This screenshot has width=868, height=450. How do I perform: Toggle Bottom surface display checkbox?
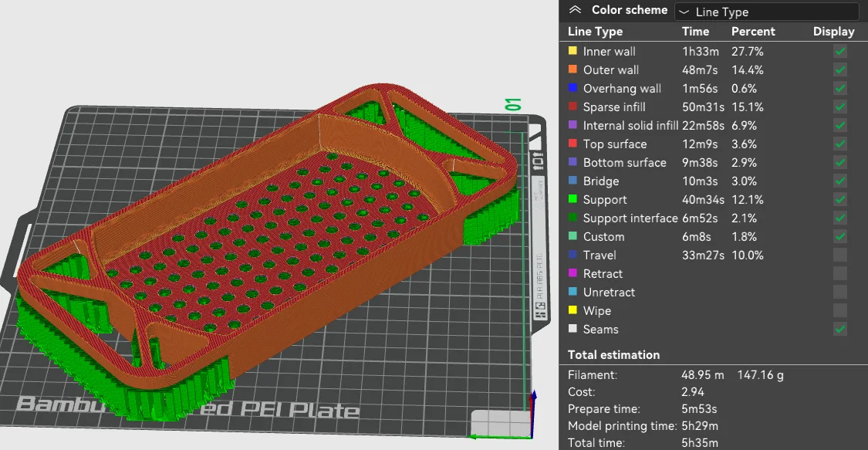tap(839, 163)
